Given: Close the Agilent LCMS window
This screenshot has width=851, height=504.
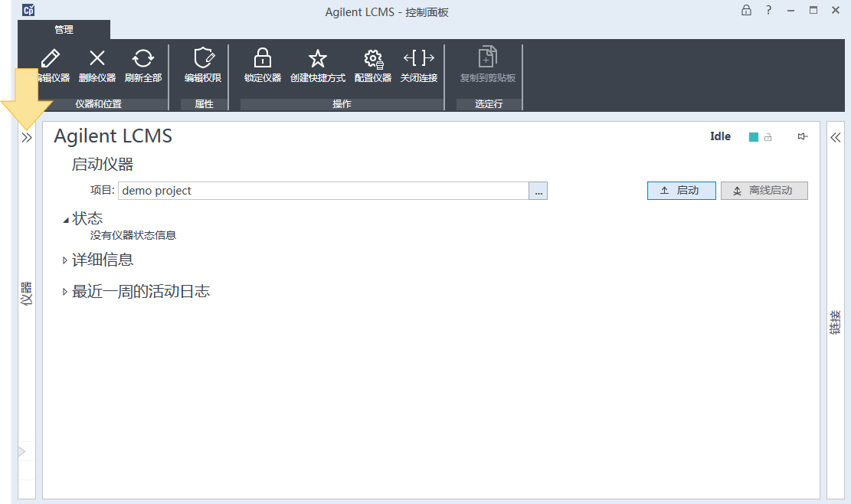Looking at the screenshot, I should coord(836,10).
